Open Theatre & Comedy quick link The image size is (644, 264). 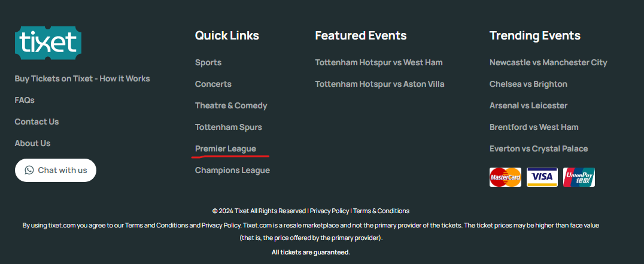click(231, 105)
